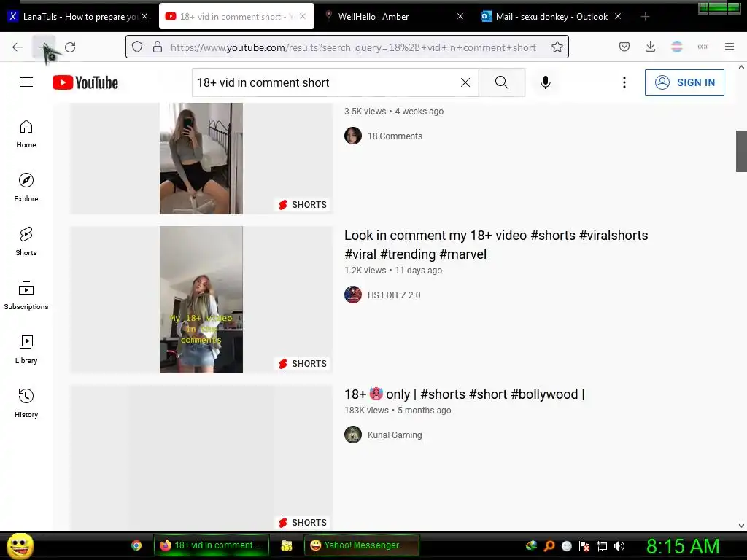Open the blank thumbnail for 18+ only video
This screenshot has width=747, height=560.
tap(201, 457)
